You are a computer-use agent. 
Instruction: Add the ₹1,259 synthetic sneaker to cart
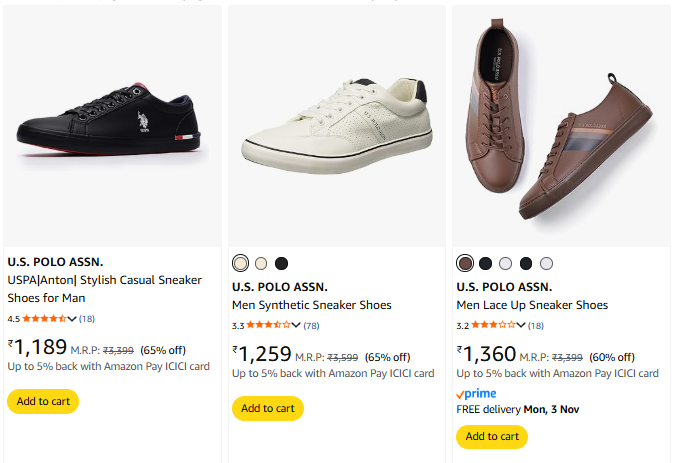click(x=267, y=408)
